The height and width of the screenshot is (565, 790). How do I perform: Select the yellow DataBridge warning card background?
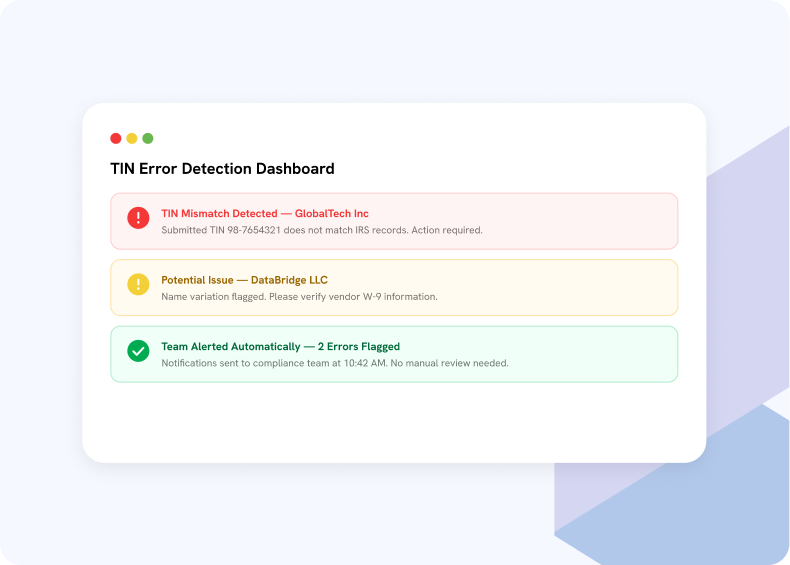tap(394, 287)
